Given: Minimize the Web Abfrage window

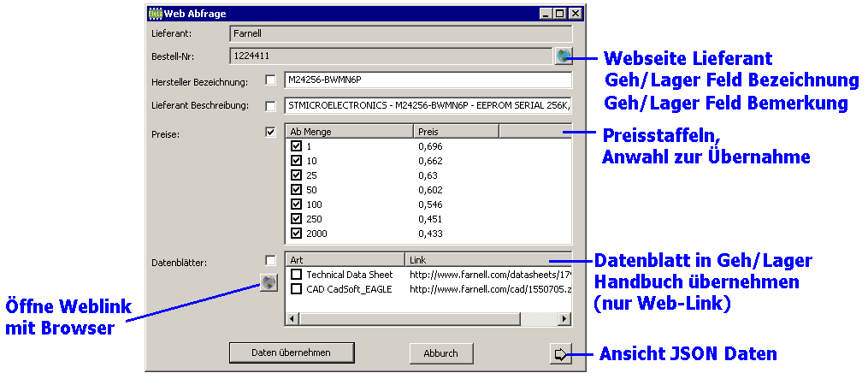Looking at the screenshot, I should [x=546, y=14].
